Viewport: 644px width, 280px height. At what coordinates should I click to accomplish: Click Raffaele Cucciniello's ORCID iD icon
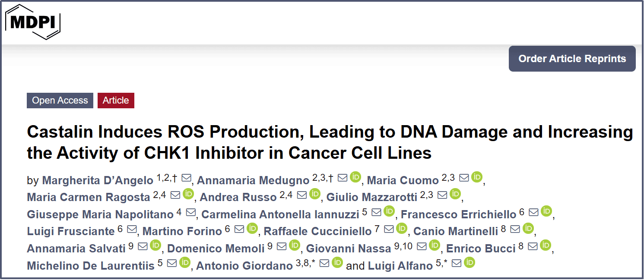(402, 229)
